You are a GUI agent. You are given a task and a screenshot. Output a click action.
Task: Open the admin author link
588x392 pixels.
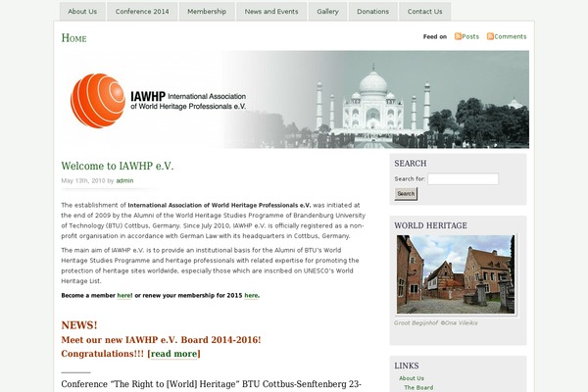pyautogui.click(x=124, y=180)
